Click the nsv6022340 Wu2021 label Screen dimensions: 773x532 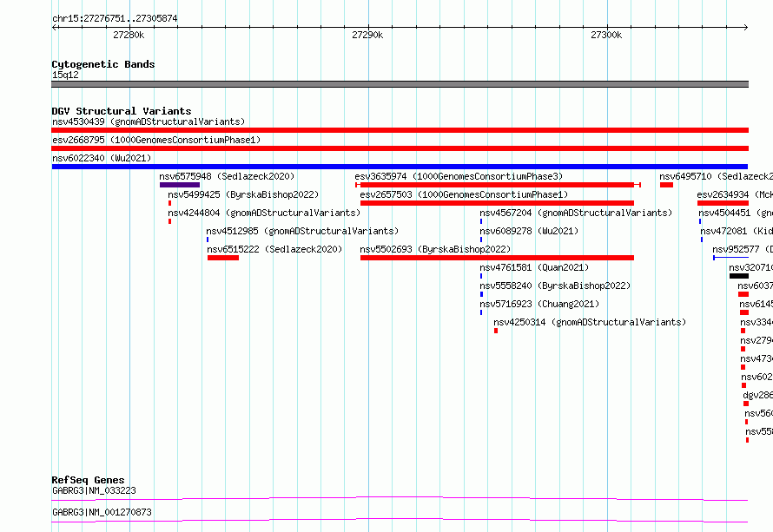(102, 158)
